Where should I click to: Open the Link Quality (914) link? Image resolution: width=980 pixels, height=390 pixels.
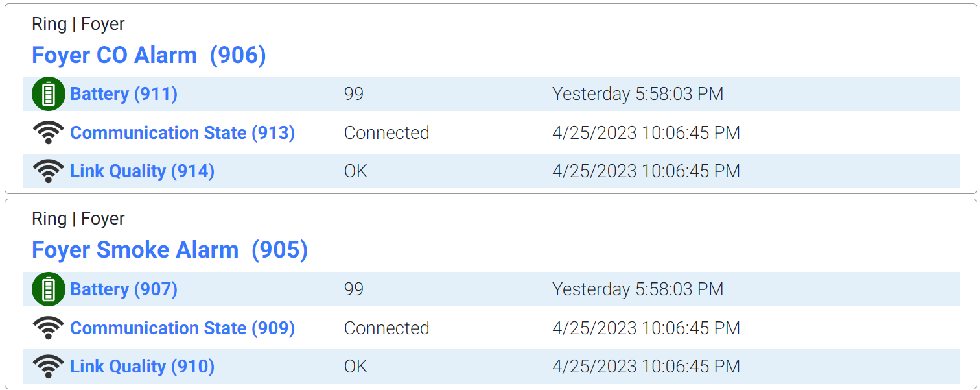click(x=142, y=171)
